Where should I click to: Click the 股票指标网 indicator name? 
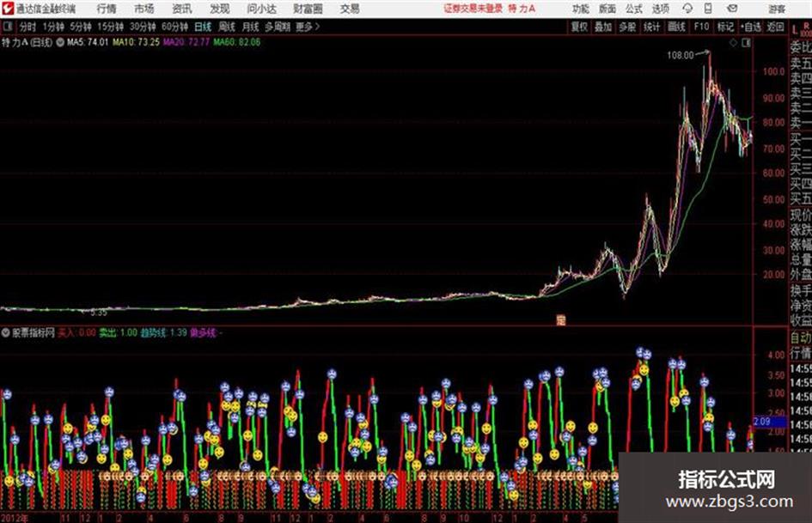(34, 332)
